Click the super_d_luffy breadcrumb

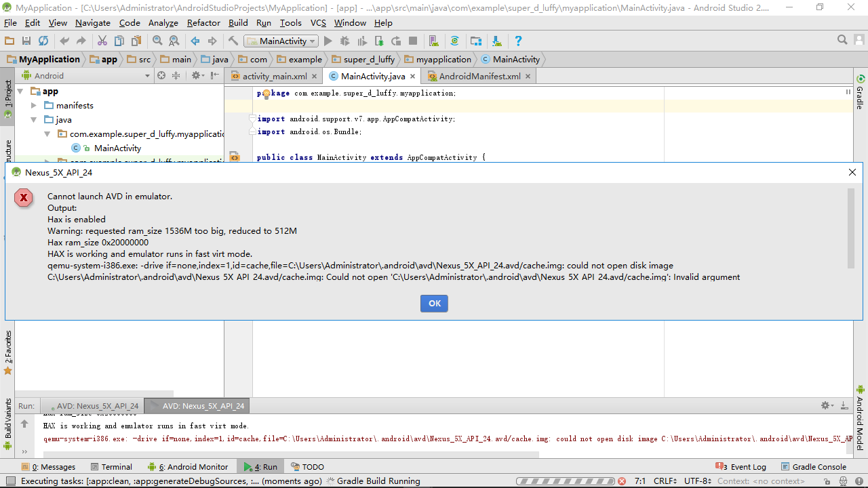(x=363, y=59)
